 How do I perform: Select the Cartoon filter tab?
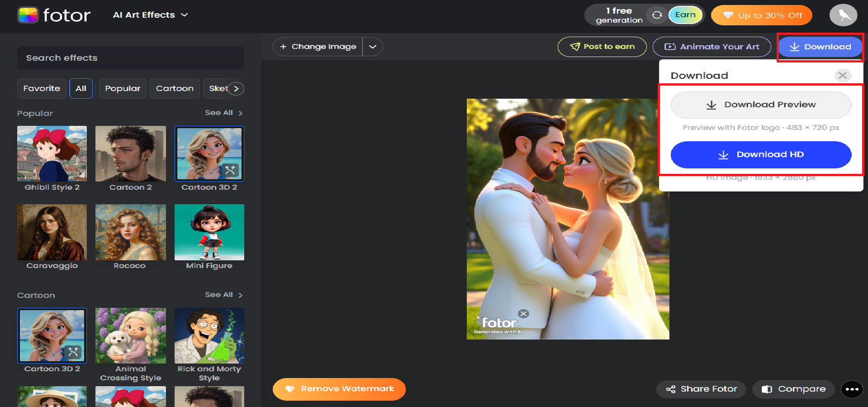point(175,88)
